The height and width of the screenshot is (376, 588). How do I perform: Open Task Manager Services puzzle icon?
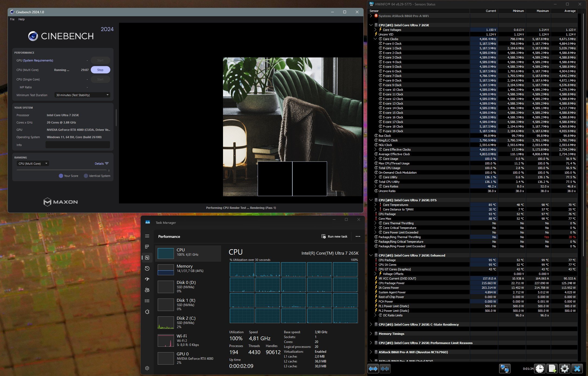[x=147, y=312]
